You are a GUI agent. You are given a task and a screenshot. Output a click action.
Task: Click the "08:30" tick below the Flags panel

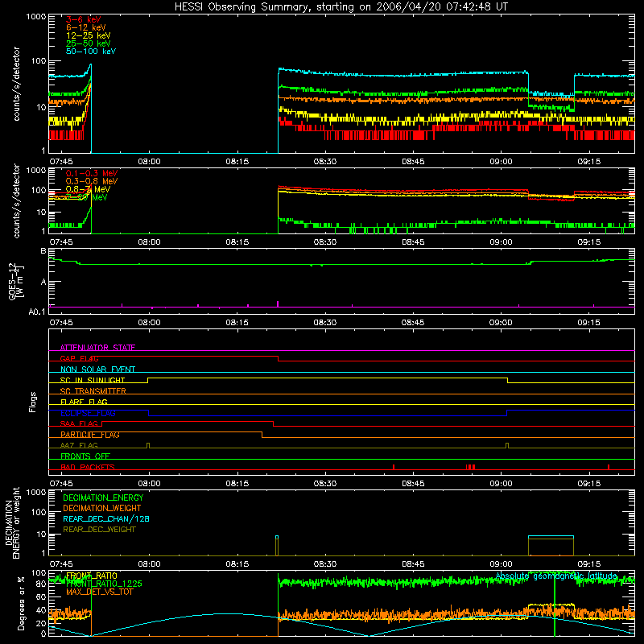(x=325, y=484)
